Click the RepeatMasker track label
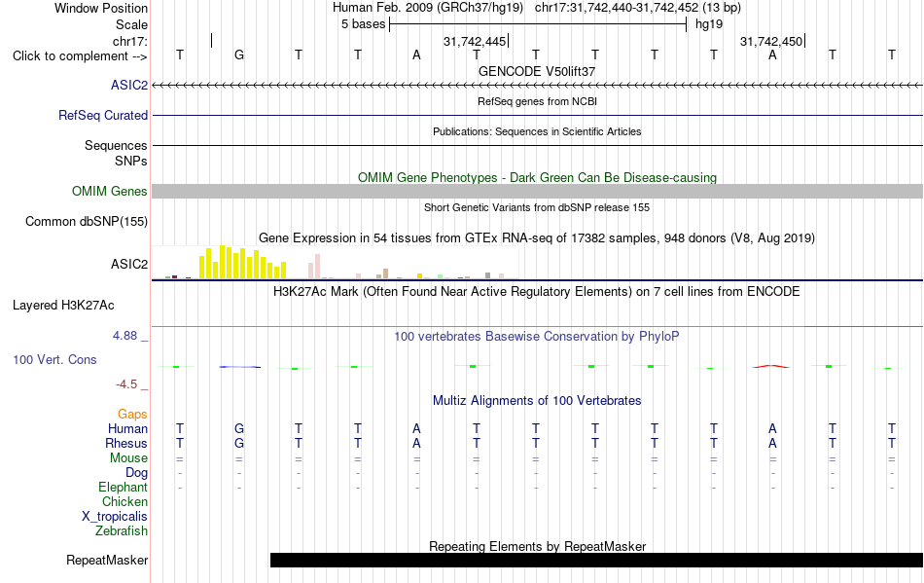924x583 pixels. (107, 560)
